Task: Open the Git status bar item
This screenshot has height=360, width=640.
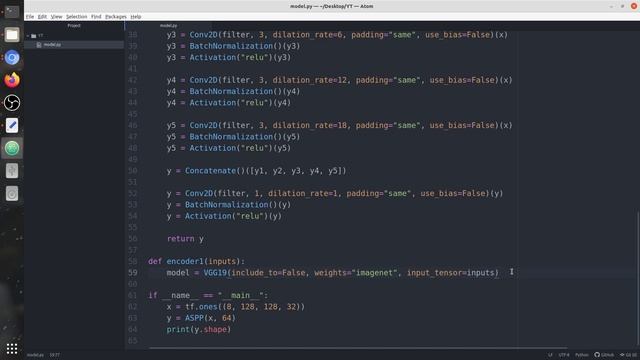Action: (629, 355)
